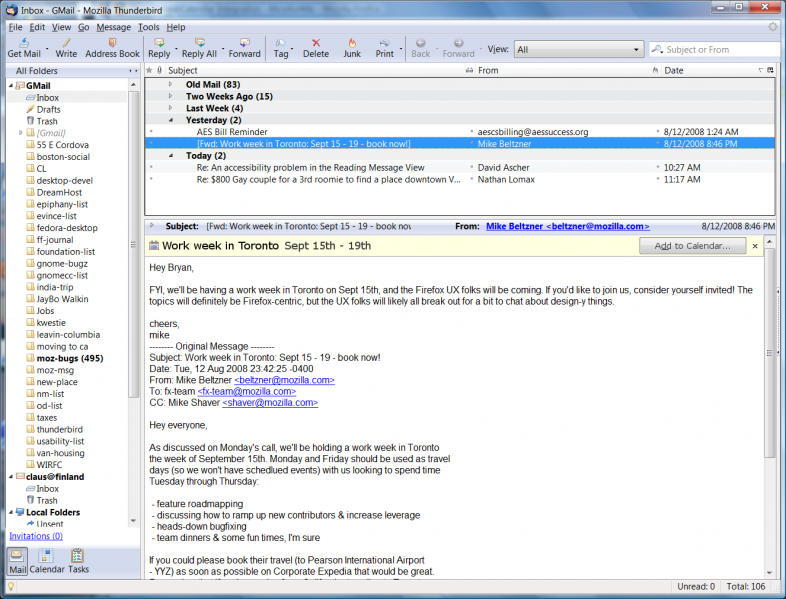Open the Address Book

tap(112, 48)
